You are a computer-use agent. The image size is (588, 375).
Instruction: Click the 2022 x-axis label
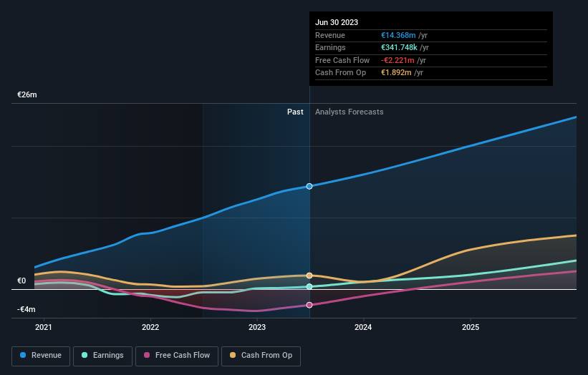[150, 327]
